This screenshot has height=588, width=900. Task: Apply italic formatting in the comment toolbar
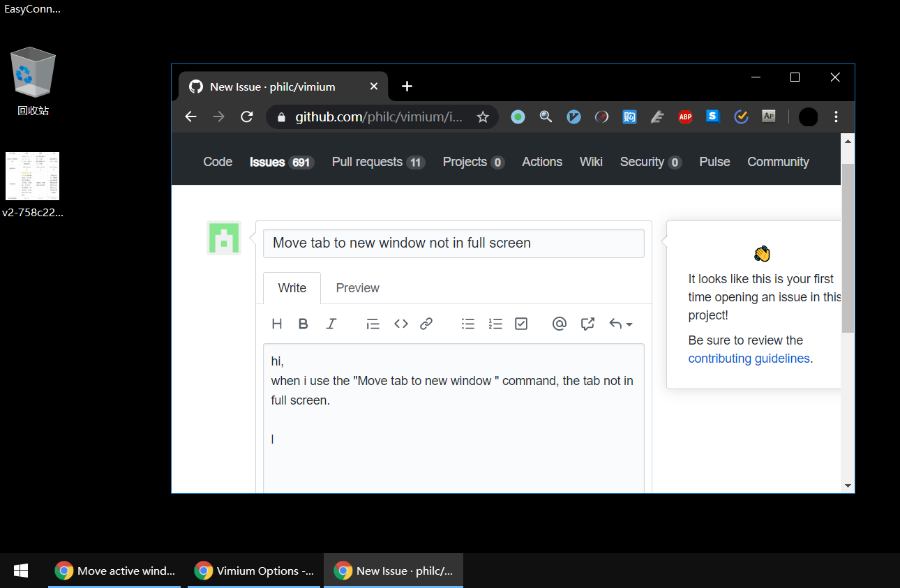[331, 323]
